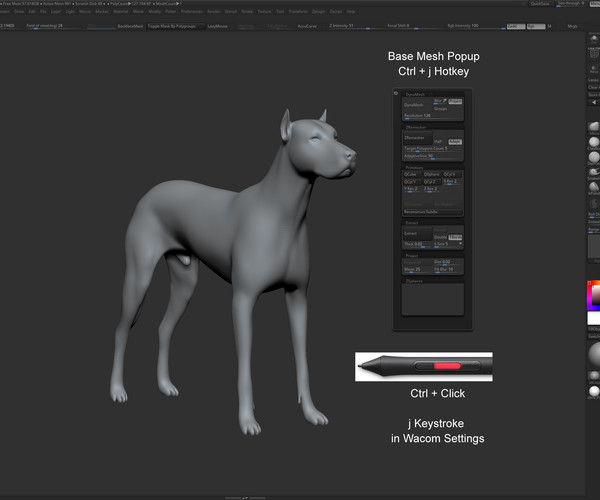The image size is (600, 500).
Task: Toggle BackfaceMask option
Action: (x=130, y=26)
